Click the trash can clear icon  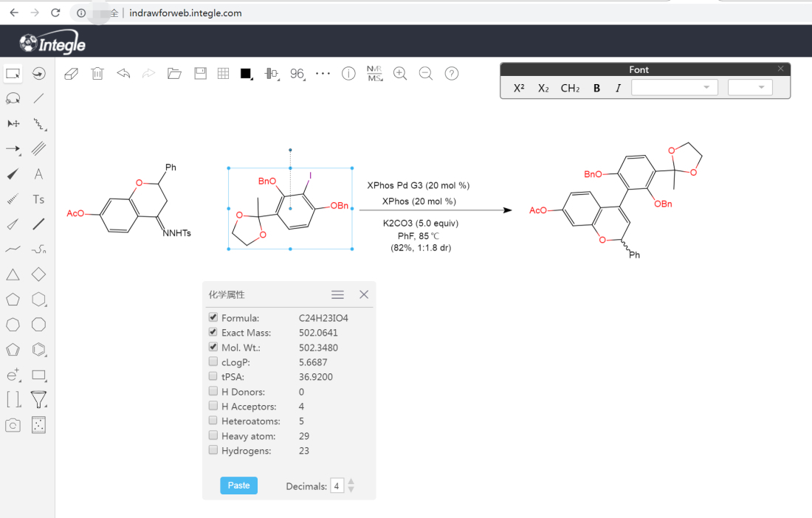[x=97, y=74]
